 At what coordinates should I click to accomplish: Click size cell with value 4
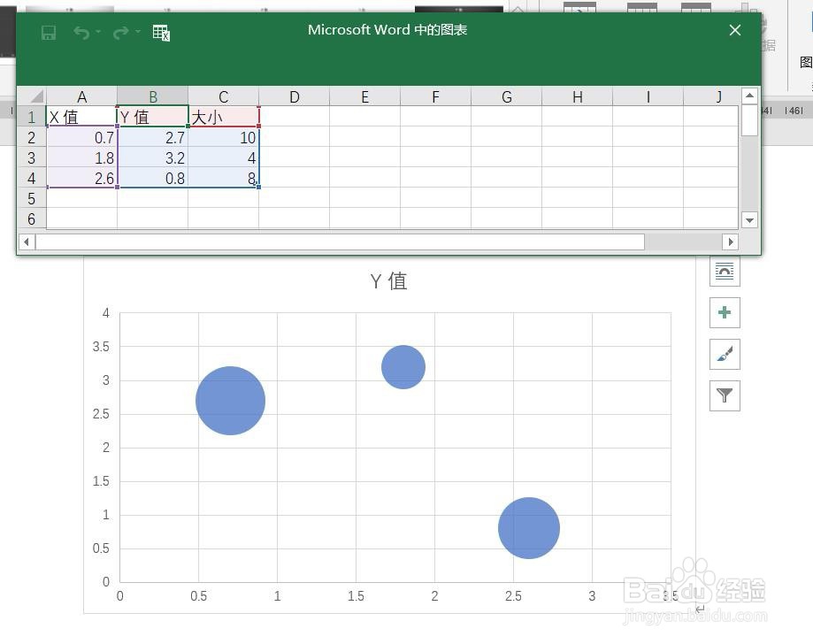(224, 157)
